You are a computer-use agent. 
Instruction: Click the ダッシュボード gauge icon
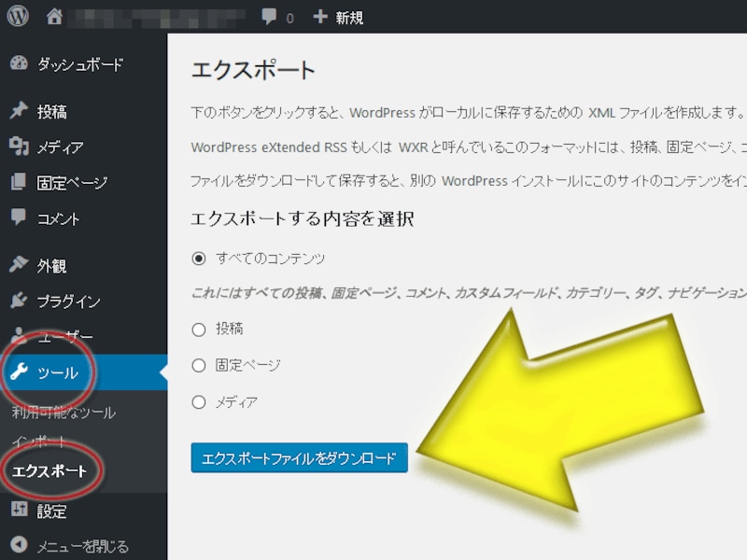click(x=19, y=64)
